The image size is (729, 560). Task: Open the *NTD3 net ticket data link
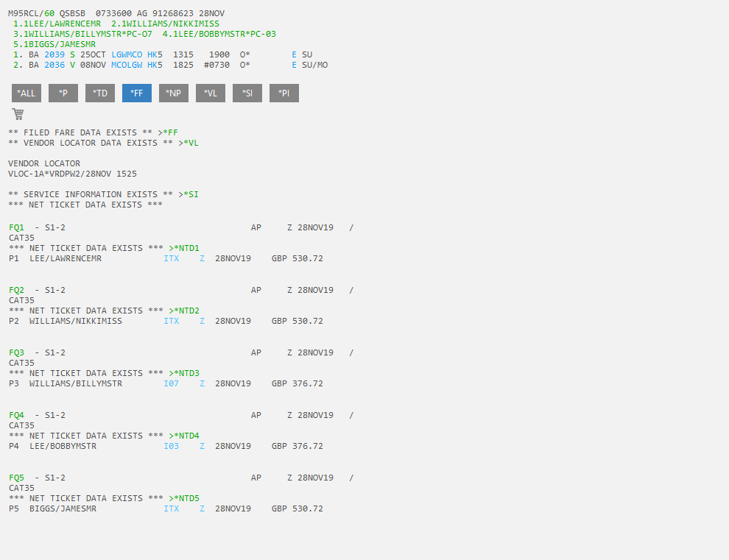tap(184, 373)
